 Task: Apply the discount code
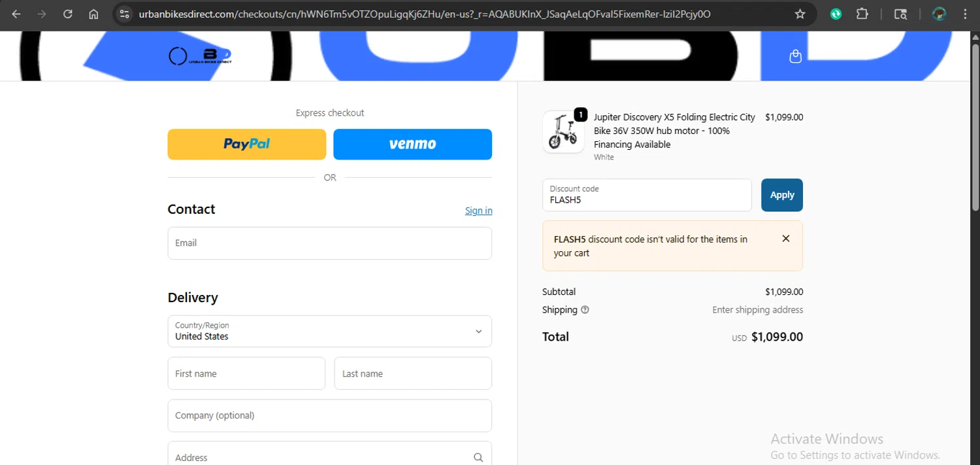782,195
